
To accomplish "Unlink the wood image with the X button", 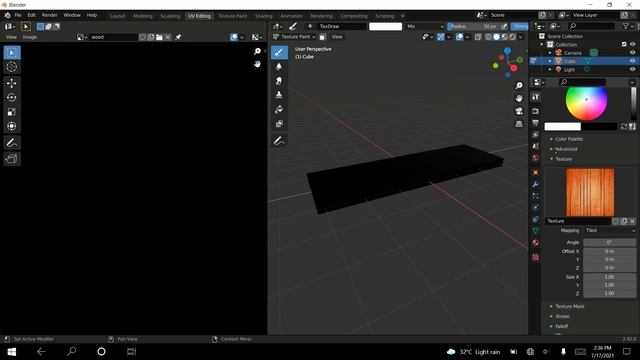I will coord(168,37).
